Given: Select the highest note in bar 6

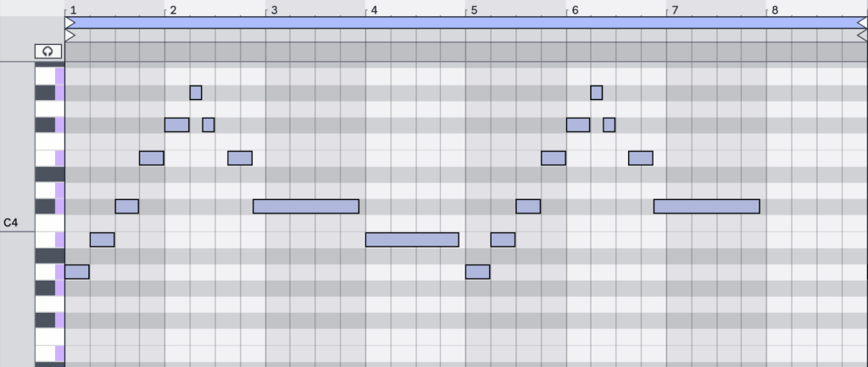Looking at the screenshot, I should click(597, 92).
